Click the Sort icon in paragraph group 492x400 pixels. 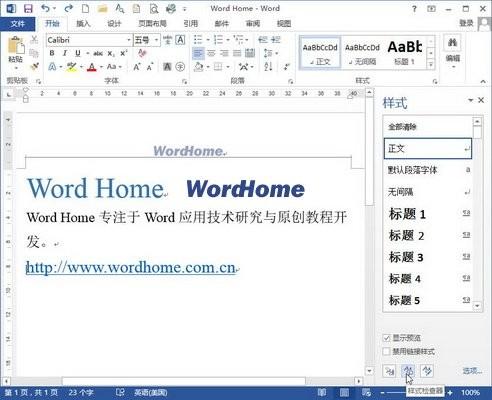pyautogui.click(x=269, y=67)
